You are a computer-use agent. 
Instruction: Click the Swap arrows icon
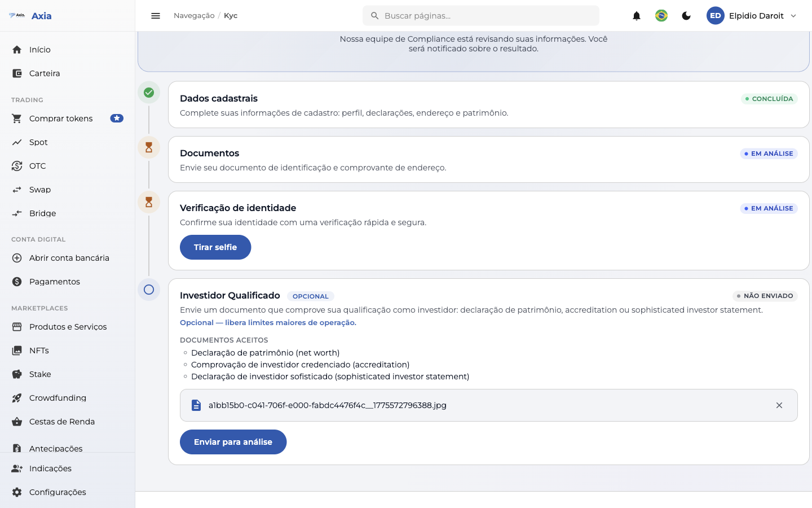[x=17, y=190]
